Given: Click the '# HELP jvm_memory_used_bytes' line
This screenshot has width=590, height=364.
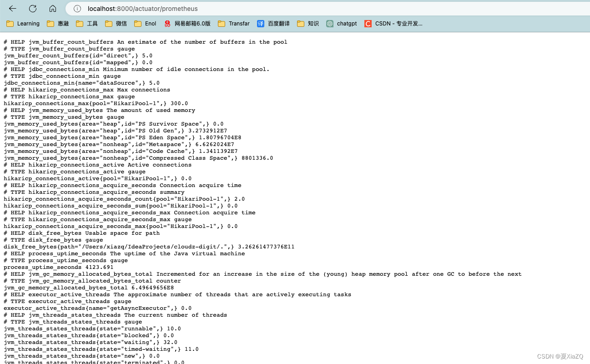Looking at the screenshot, I should pyautogui.click(x=100, y=110).
